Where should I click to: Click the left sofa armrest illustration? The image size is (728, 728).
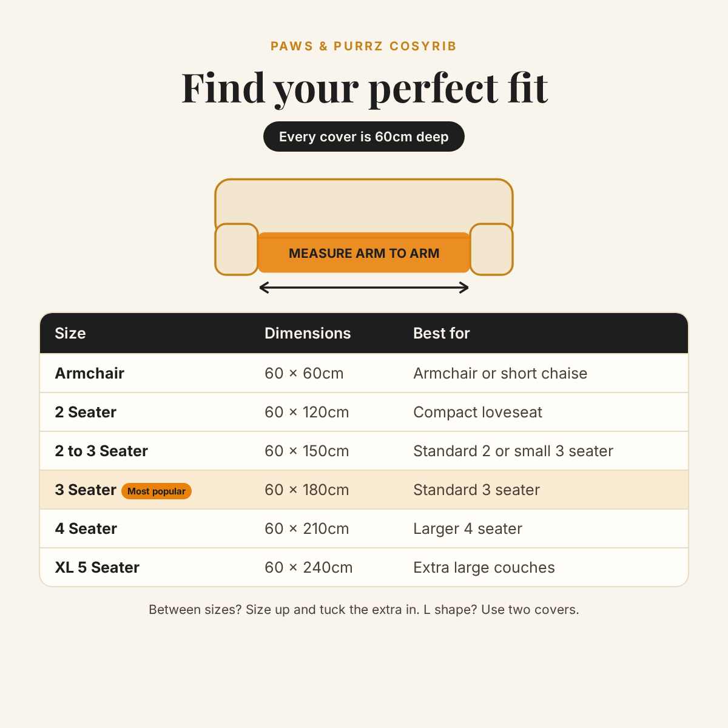click(x=237, y=249)
